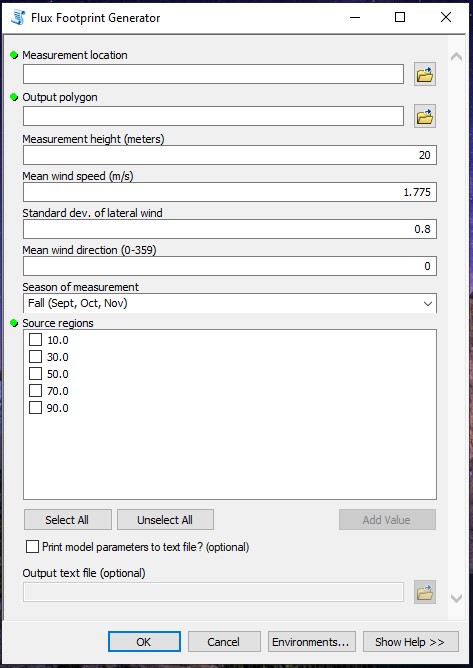
Task: Check the 30.0 source region box
Action: [35, 357]
